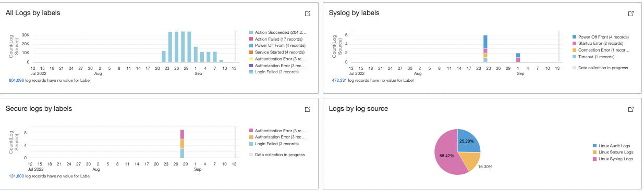644x191 pixels.
Task: Select Connection Error legend entry in Syslog
Action: (601, 50)
